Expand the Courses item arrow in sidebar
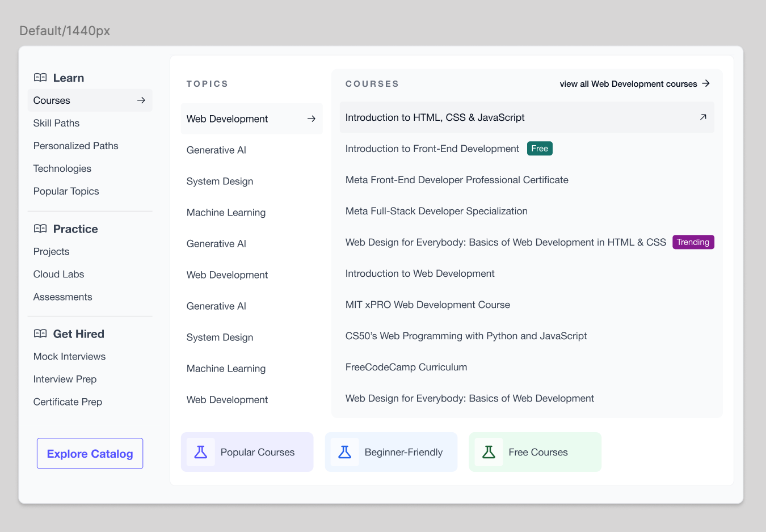This screenshot has width=766, height=532. pyautogui.click(x=141, y=100)
